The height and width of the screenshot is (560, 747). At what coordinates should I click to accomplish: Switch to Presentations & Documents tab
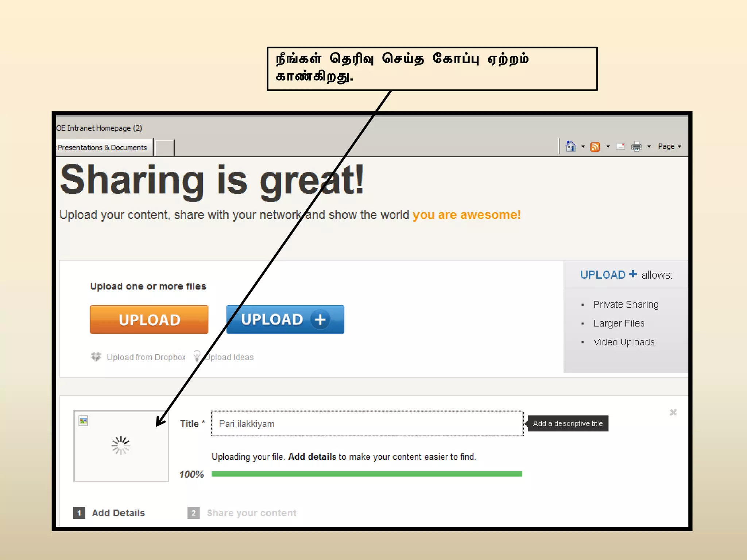point(102,148)
